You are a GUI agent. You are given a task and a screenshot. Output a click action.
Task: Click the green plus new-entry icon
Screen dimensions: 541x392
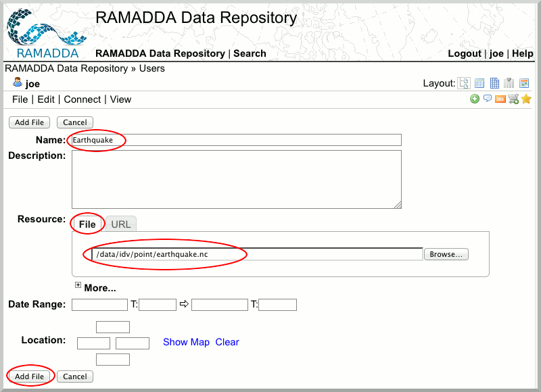tap(475, 99)
